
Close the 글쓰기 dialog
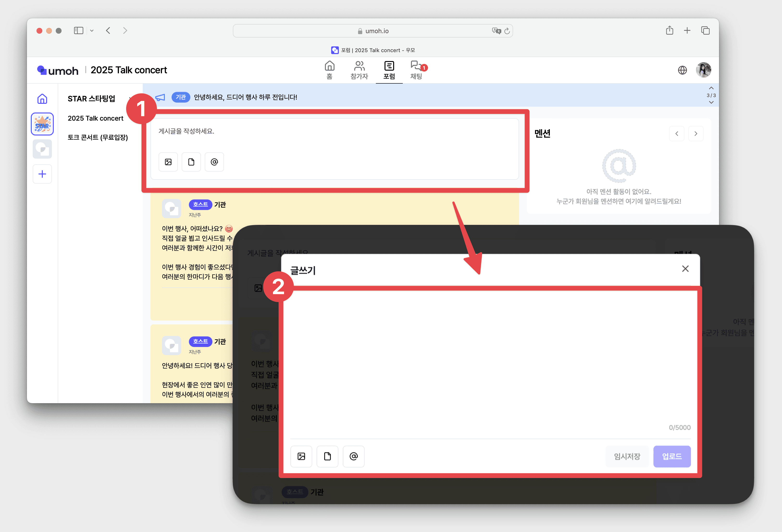(685, 269)
